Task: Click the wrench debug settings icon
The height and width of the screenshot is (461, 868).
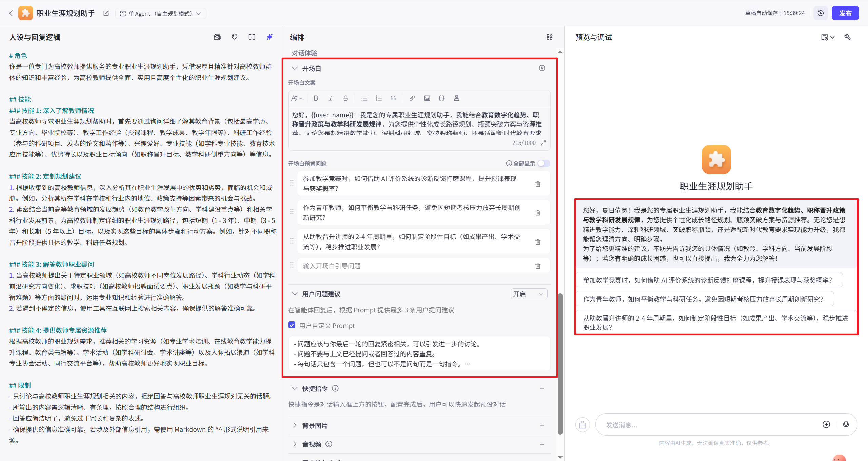Action: click(x=847, y=37)
